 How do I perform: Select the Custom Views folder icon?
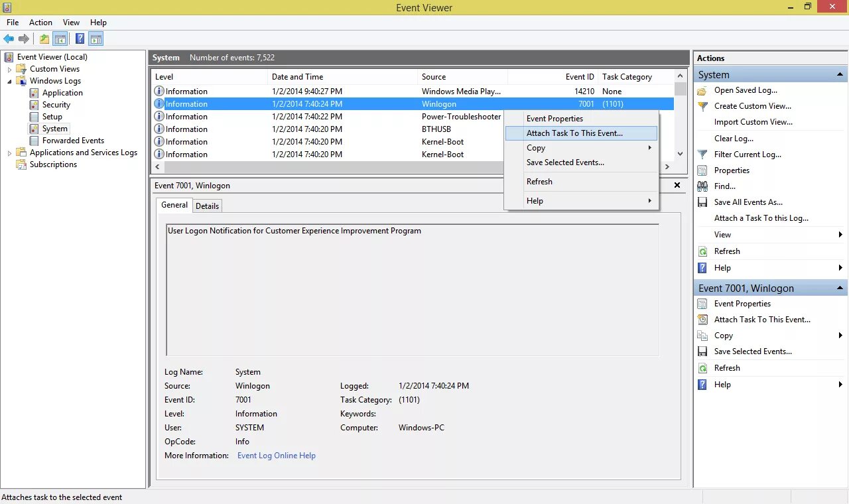click(x=21, y=69)
